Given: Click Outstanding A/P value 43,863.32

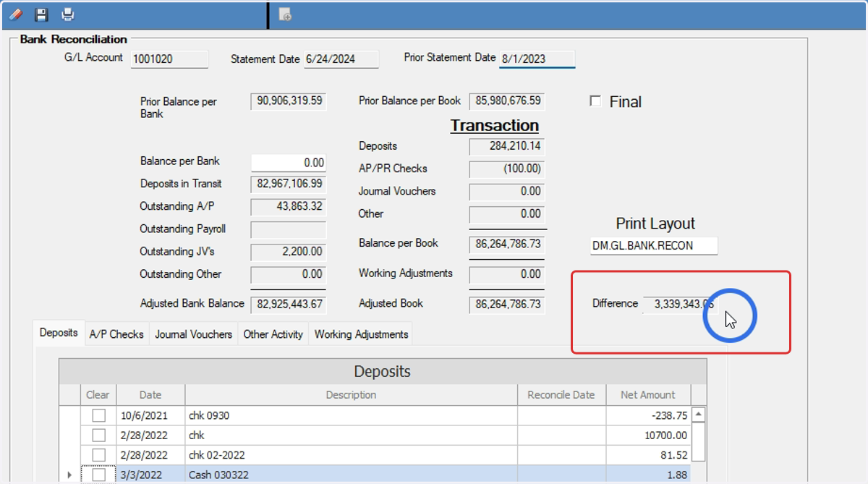Looking at the screenshot, I should (289, 208).
